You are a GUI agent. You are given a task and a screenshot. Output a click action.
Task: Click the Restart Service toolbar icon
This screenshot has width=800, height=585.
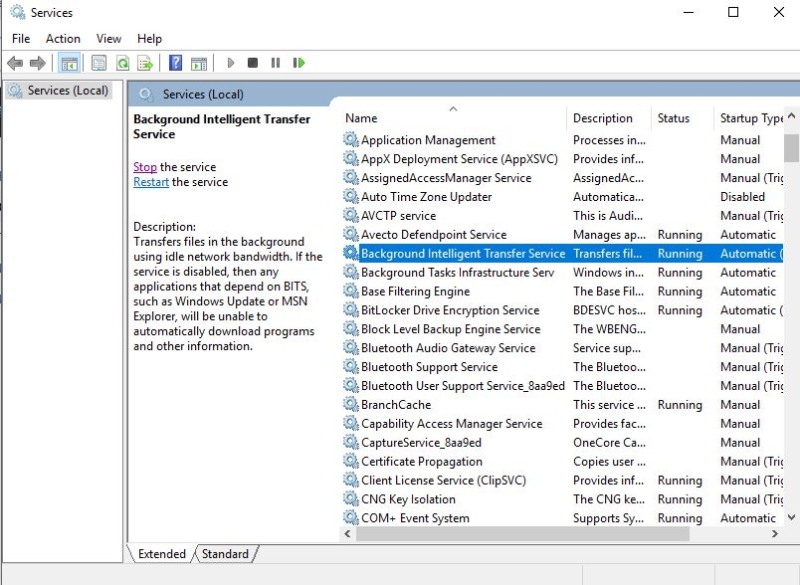tap(297, 63)
